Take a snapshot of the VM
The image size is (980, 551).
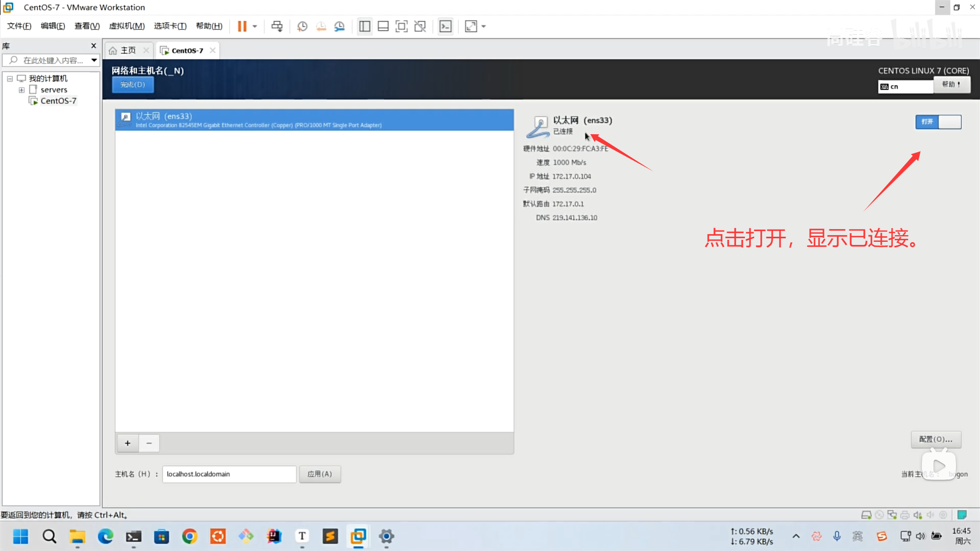tap(302, 26)
